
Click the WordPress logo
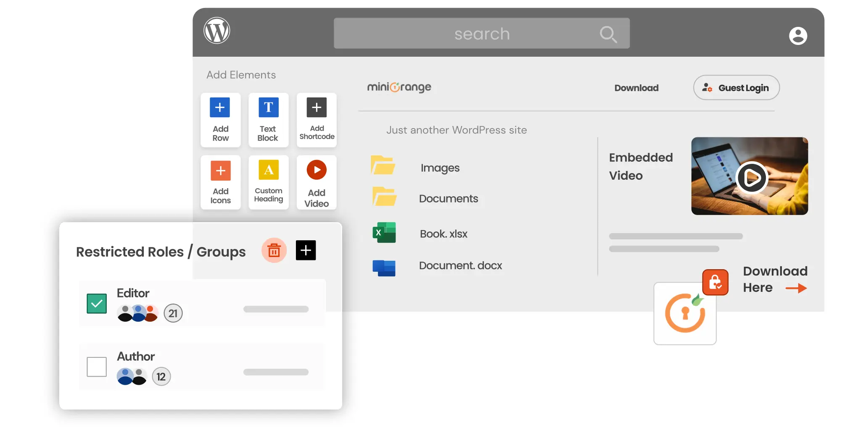(x=216, y=30)
